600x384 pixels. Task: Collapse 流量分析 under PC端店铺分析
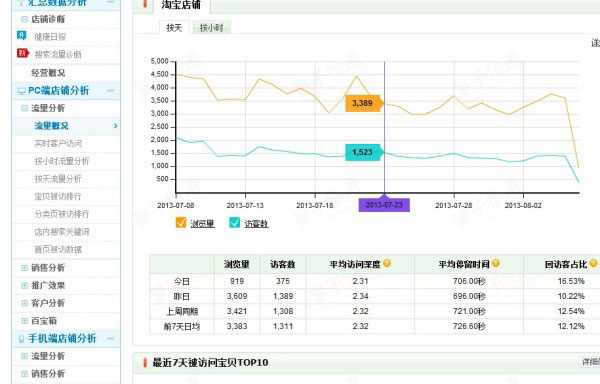[24, 108]
